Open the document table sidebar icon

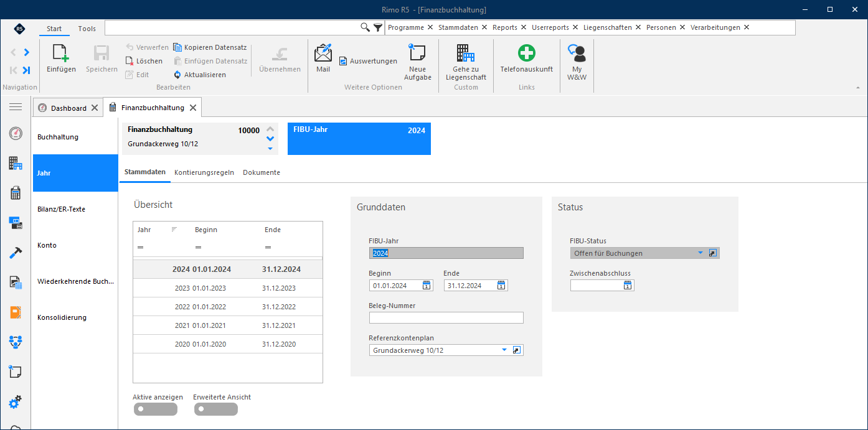(16, 283)
